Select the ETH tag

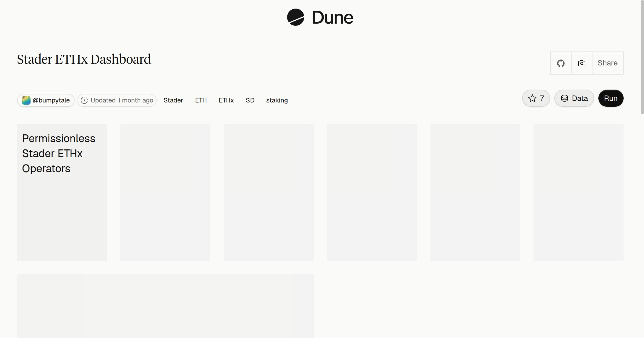[x=201, y=100]
